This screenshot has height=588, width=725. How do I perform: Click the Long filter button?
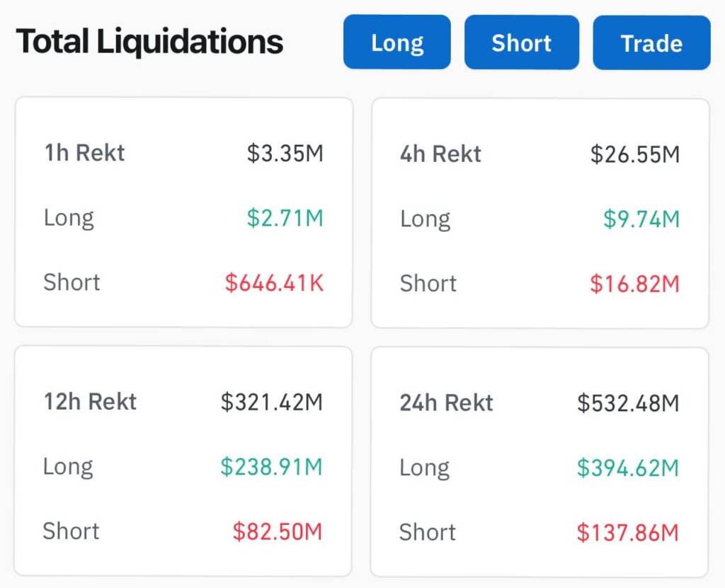tap(396, 42)
